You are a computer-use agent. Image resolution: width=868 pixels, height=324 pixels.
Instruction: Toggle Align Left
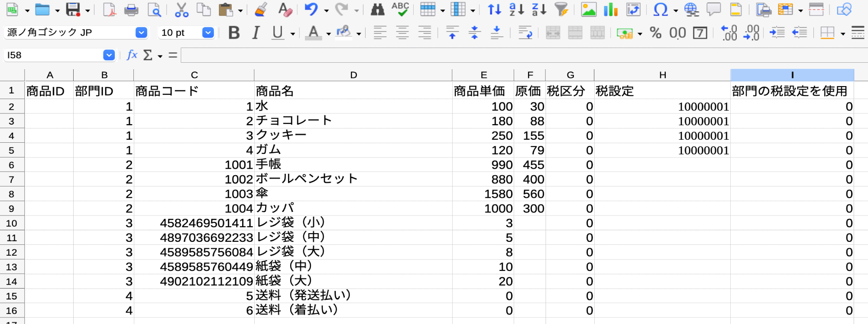click(380, 32)
